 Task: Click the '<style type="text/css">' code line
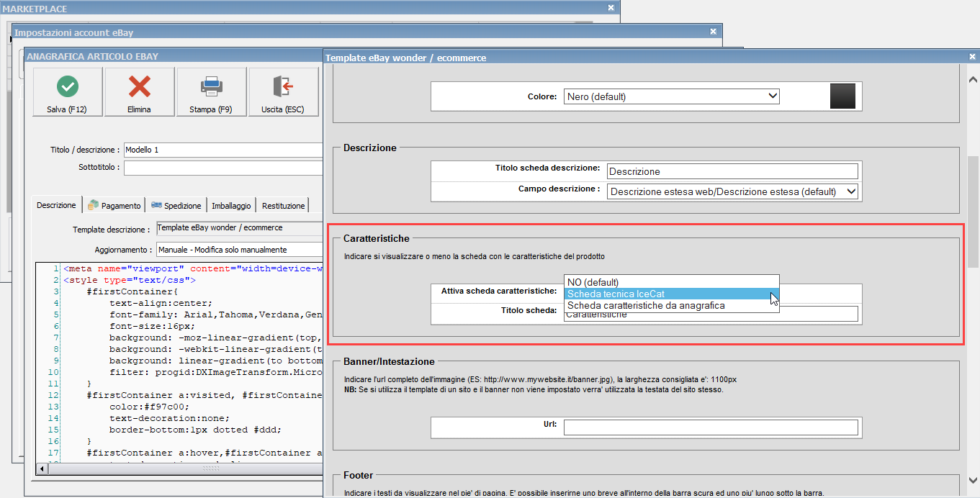pyautogui.click(x=130, y=280)
